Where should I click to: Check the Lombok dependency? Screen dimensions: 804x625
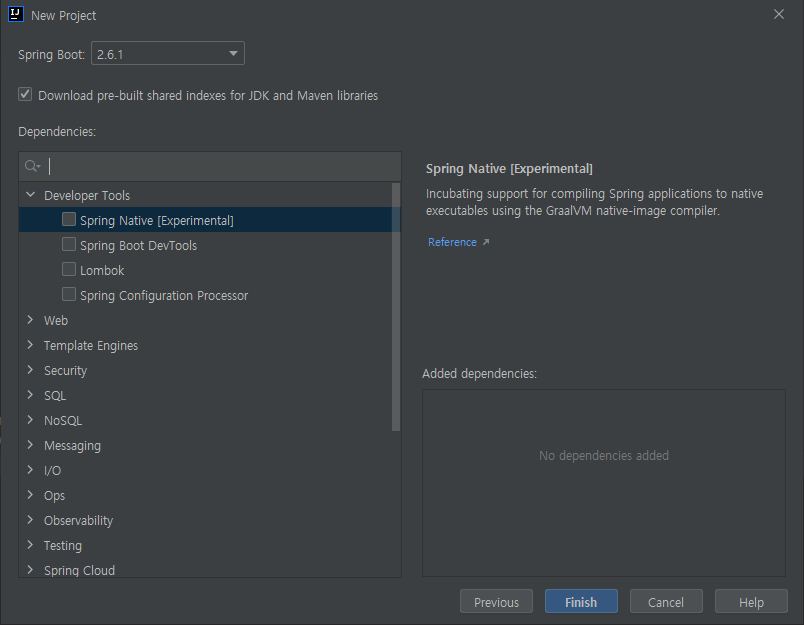pos(68,270)
